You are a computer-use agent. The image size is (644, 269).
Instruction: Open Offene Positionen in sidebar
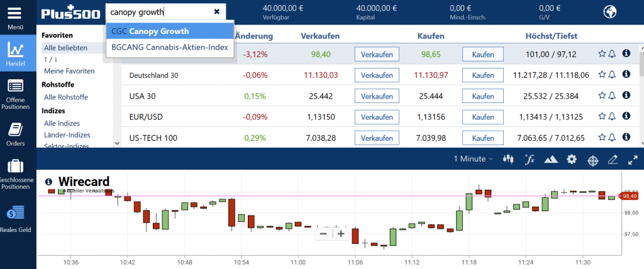[16, 93]
